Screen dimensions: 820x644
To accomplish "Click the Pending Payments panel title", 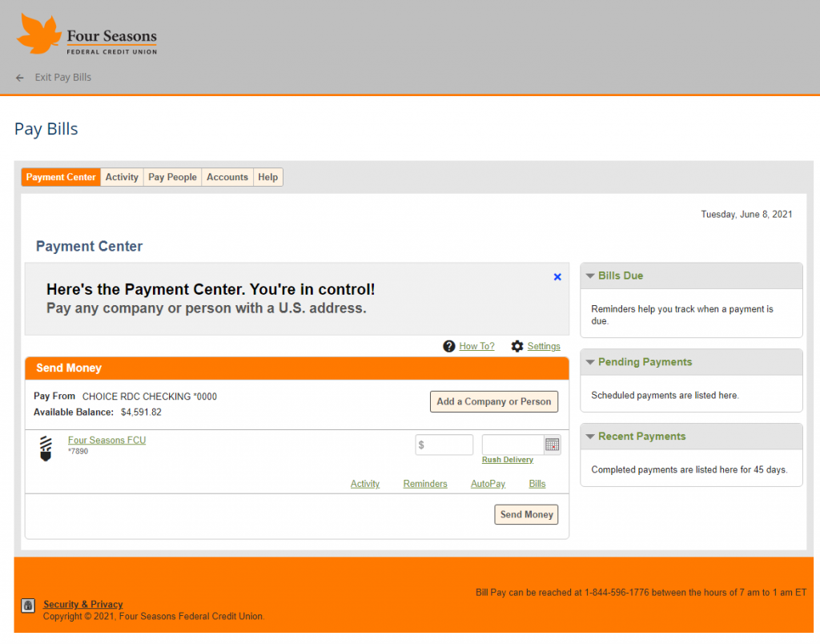I will point(645,362).
